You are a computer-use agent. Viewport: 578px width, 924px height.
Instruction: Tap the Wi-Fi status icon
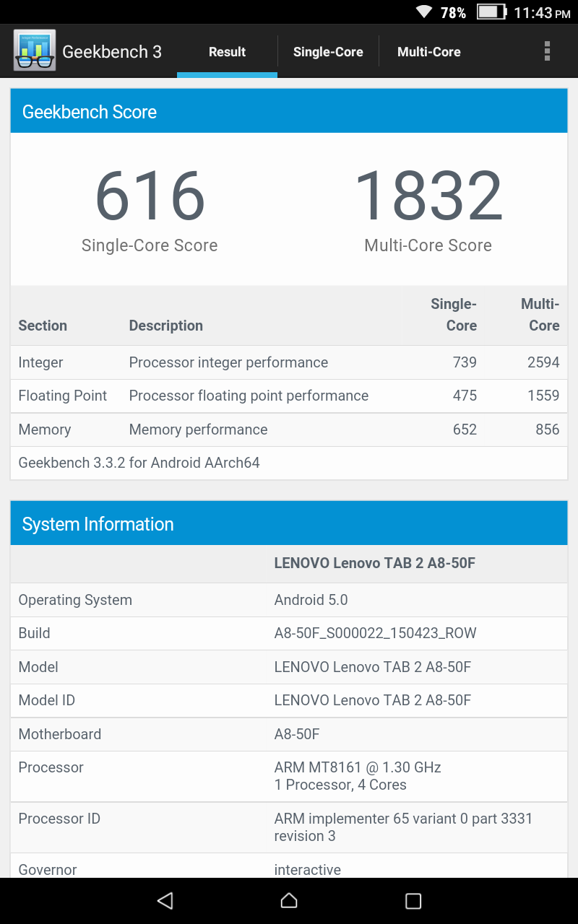(424, 12)
